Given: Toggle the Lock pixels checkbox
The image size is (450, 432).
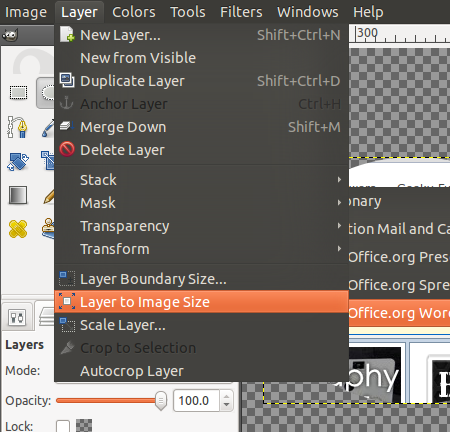Looking at the screenshot, I should pyautogui.click(x=63, y=426).
